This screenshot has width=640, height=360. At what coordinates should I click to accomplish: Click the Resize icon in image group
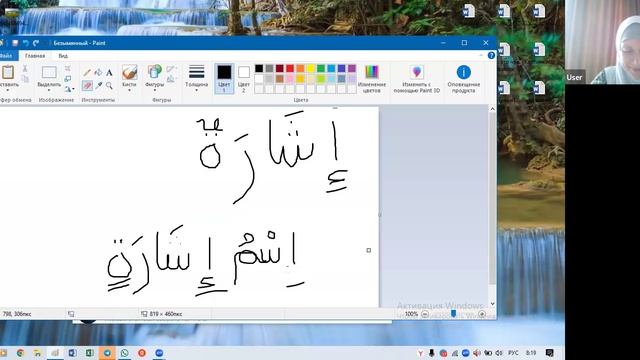(68, 79)
